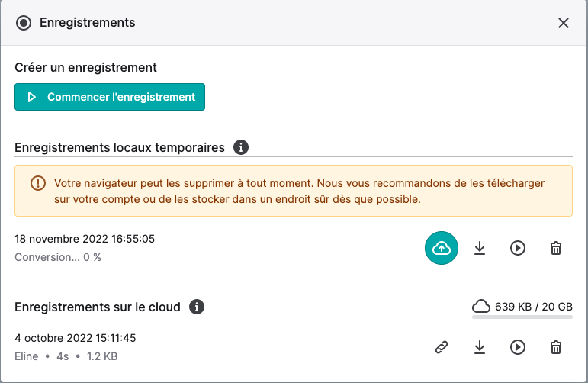Download the 18 novembre 2022 local recording

(x=480, y=248)
